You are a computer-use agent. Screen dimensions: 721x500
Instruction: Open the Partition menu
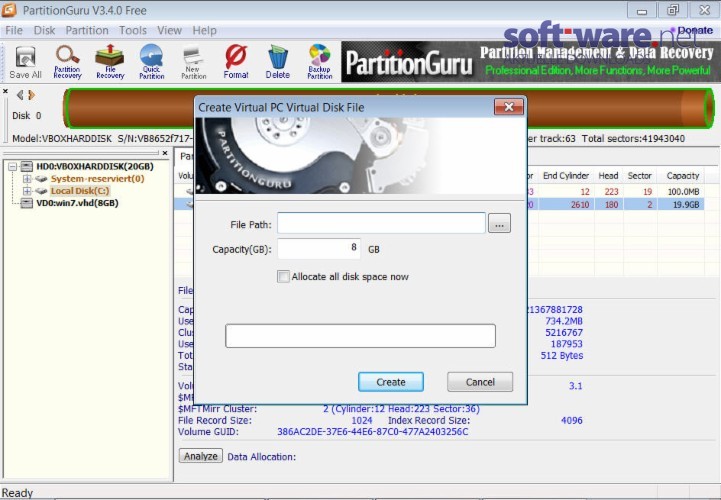[87, 30]
